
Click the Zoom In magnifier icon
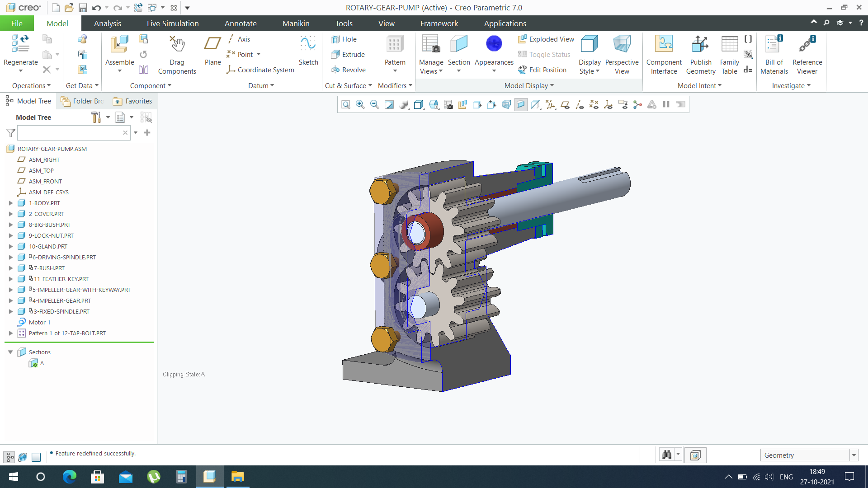tap(360, 105)
